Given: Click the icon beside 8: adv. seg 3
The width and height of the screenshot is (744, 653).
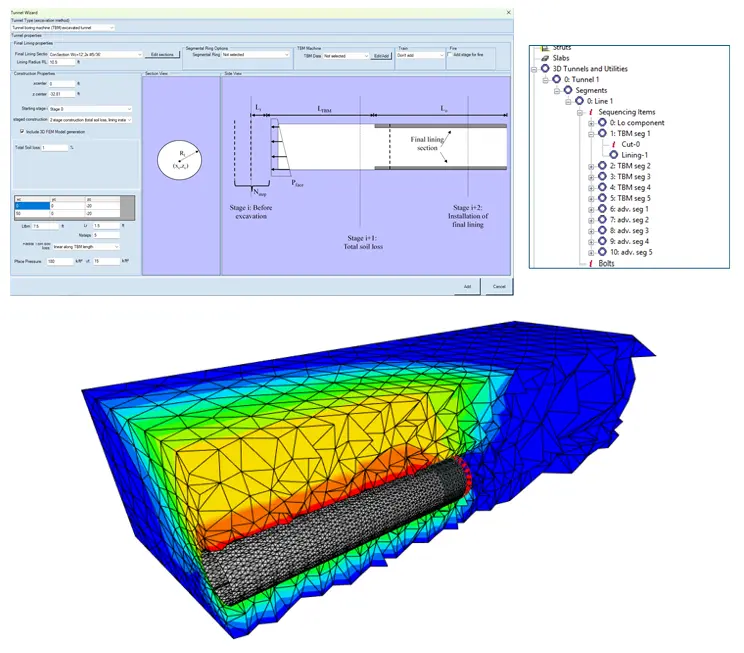Looking at the screenshot, I should click(x=602, y=230).
